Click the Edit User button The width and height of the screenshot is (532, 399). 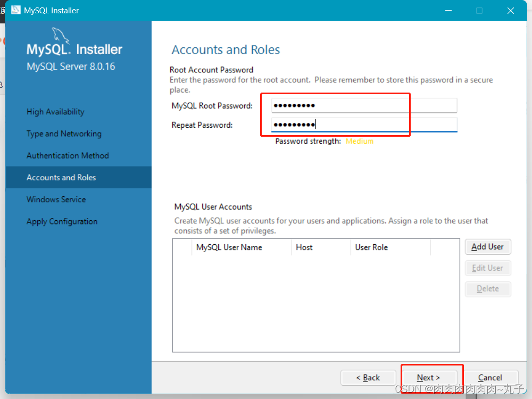pyautogui.click(x=488, y=268)
